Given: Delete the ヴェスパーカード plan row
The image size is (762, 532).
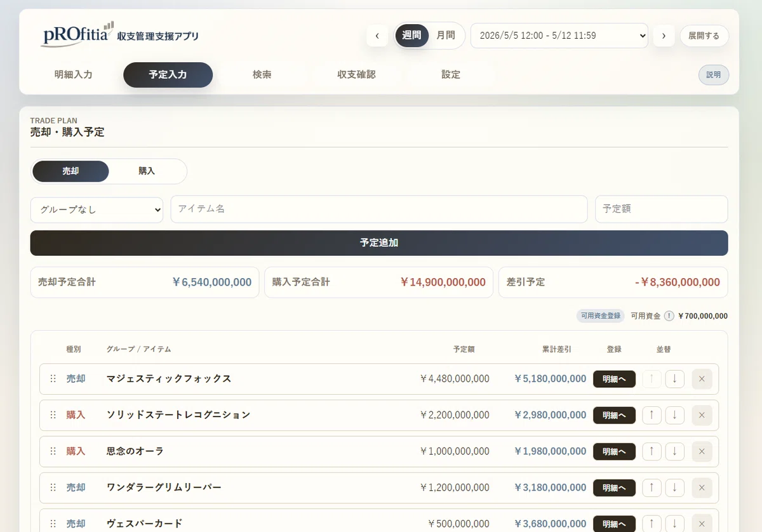Looking at the screenshot, I should [702, 524].
